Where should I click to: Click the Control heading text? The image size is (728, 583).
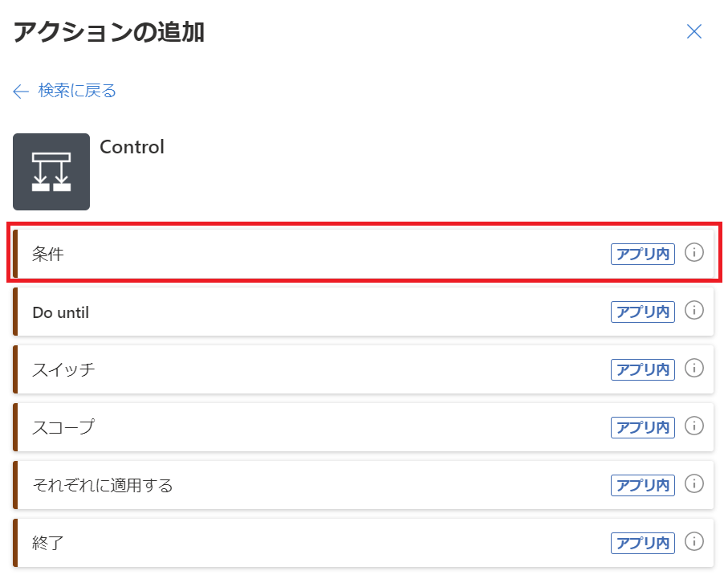pos(132,147)
